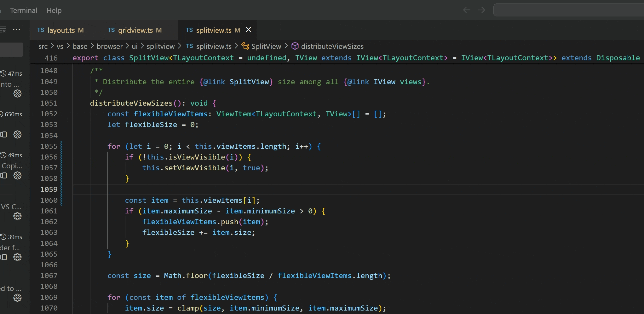
Task: Click the search box at top right
Action: click(567, 10)
